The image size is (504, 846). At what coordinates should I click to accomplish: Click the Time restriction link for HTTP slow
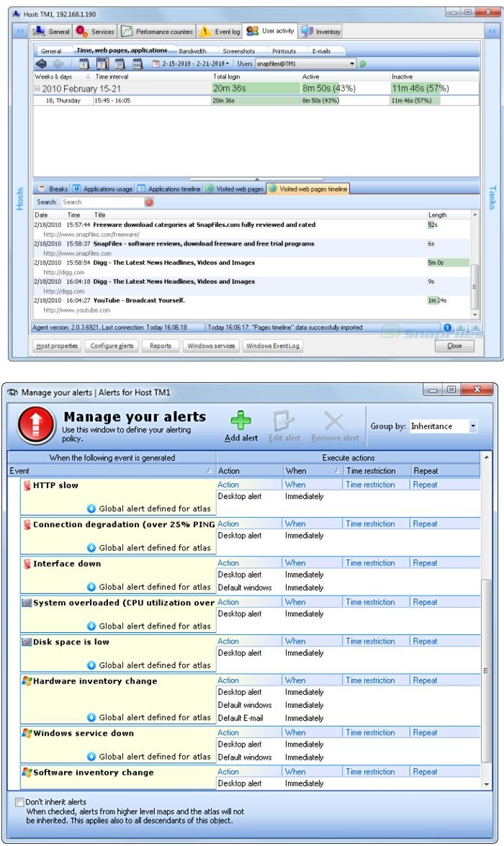(370, 485)
